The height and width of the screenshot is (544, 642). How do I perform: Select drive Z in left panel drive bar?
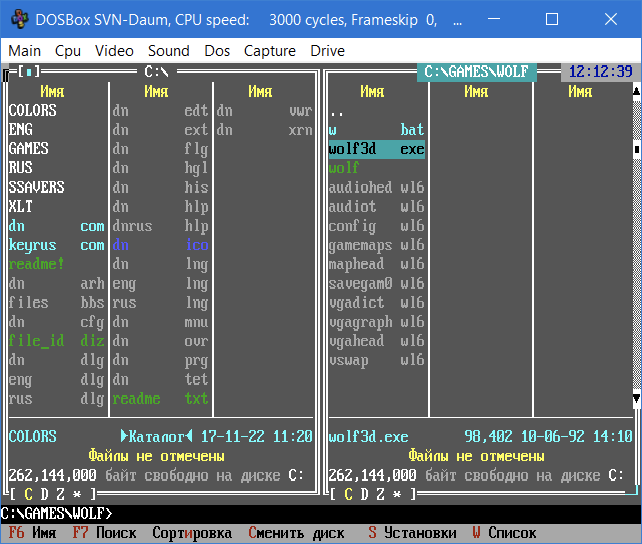[60, 494]
